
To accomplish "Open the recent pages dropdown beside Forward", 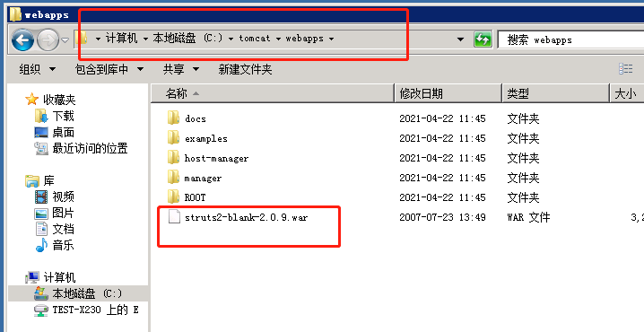I will coord(65,39).
